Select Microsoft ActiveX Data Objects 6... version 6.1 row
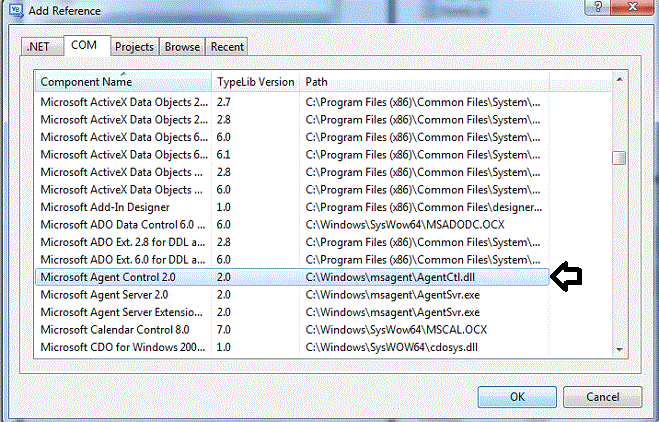Image resolution: width=659 pixels, height=422 pixels. (x=292, y=155)
